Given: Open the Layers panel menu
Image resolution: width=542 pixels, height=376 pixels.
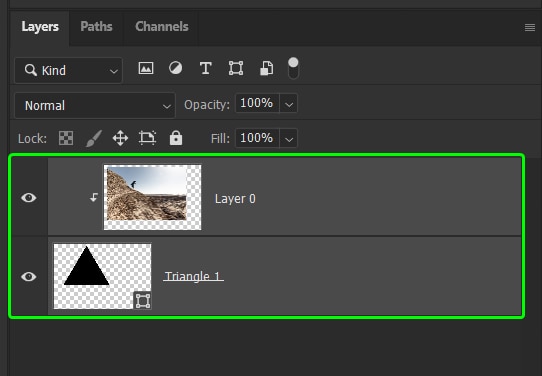Looking at the screenshot, I should 530,27.
